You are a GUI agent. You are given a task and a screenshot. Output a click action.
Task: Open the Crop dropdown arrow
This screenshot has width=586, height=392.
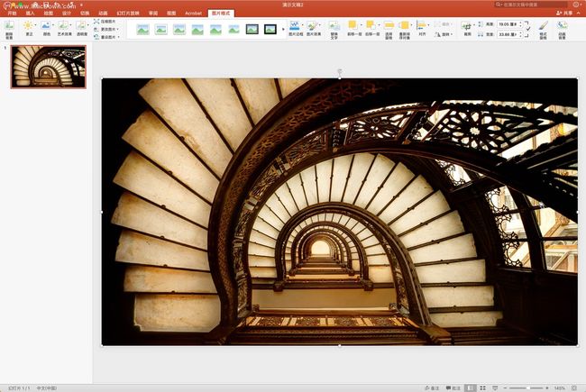point(473,25)
